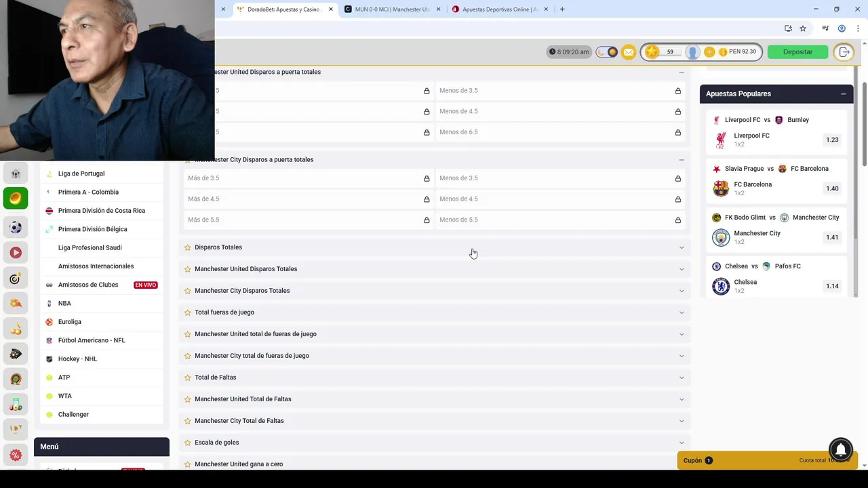Image resolution: width=868 pixels, height=488 pixels.
Task: Expand Total fueras de juego chevron
Action: click(682, 312)
